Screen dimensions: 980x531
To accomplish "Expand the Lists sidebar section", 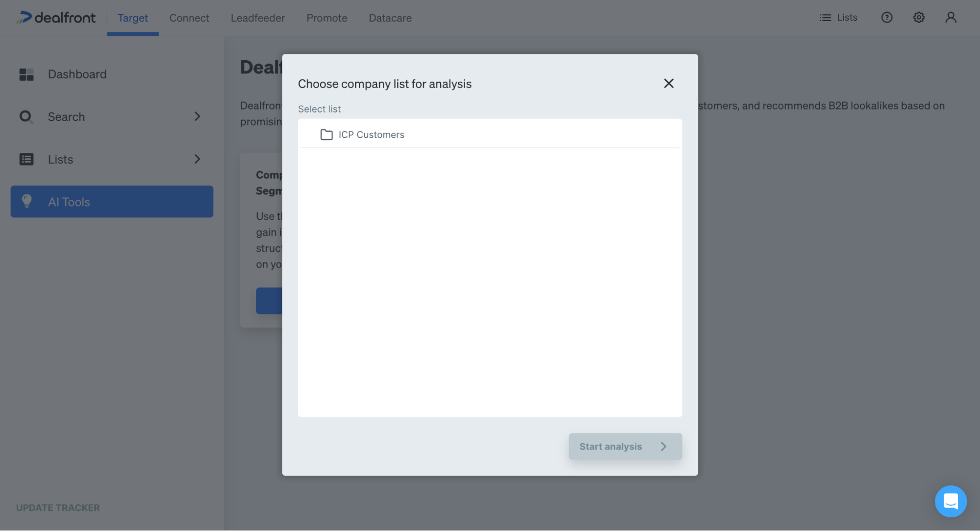I will [x=197, y=159].
